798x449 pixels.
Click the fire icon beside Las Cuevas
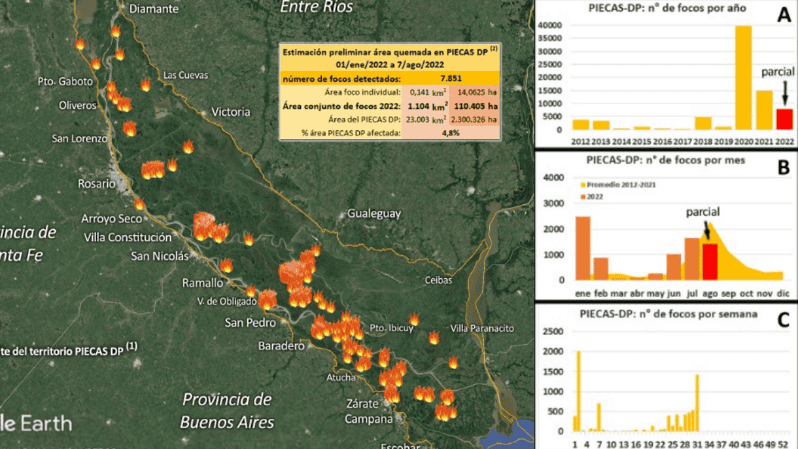click(x=146, y=85)
